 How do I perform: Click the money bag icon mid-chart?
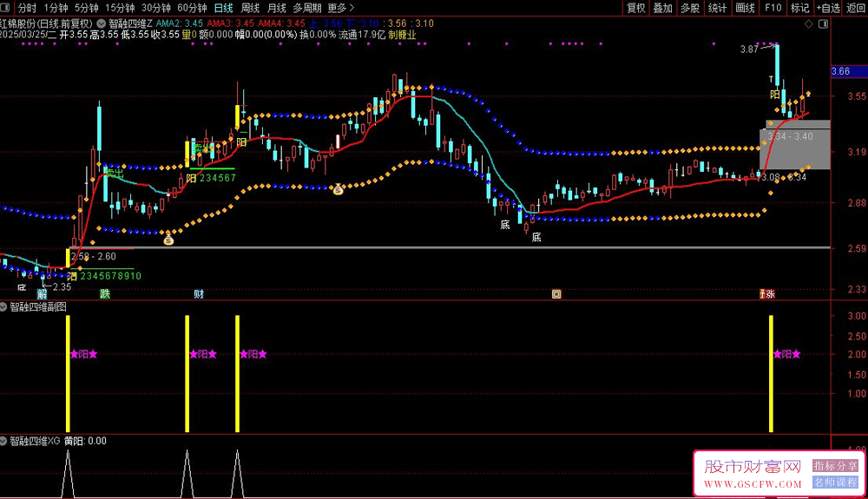pos(338,189)
